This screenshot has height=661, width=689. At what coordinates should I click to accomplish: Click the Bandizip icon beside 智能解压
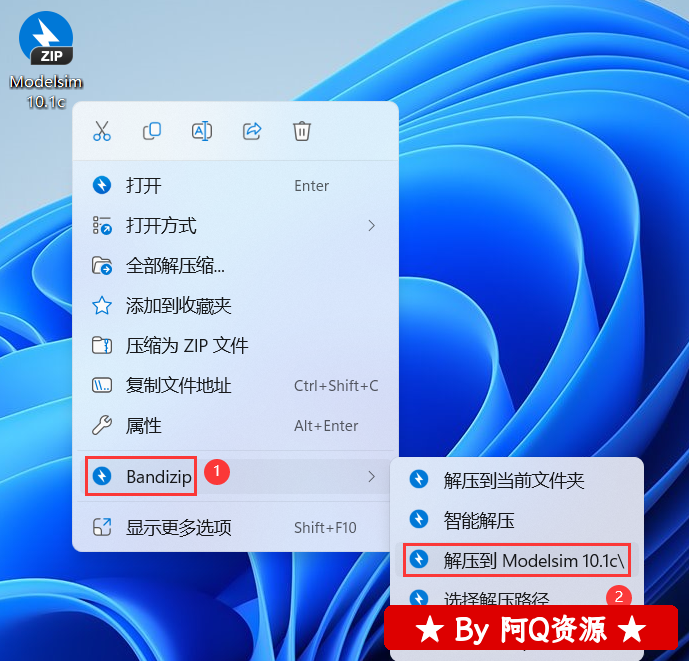[x=419, y=519]
